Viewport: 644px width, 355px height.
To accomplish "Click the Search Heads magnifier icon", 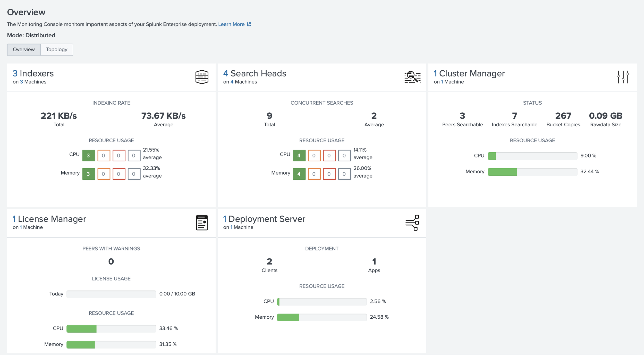I will coord(412,77).
